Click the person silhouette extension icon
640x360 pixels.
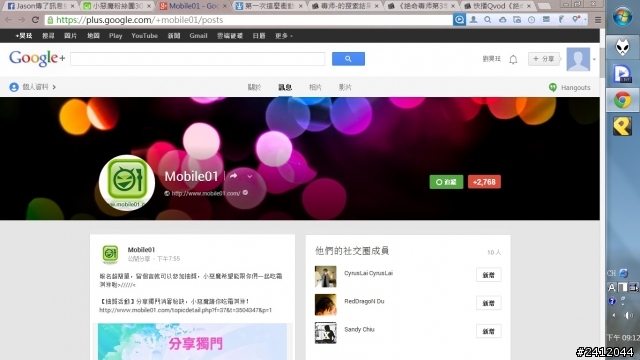point(473,20)
